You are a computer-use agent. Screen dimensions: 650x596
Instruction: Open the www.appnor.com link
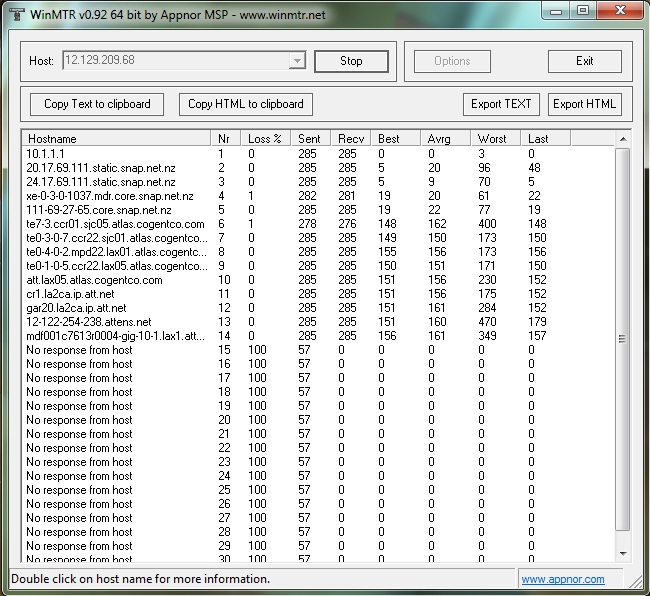click(x=563, y=579)
